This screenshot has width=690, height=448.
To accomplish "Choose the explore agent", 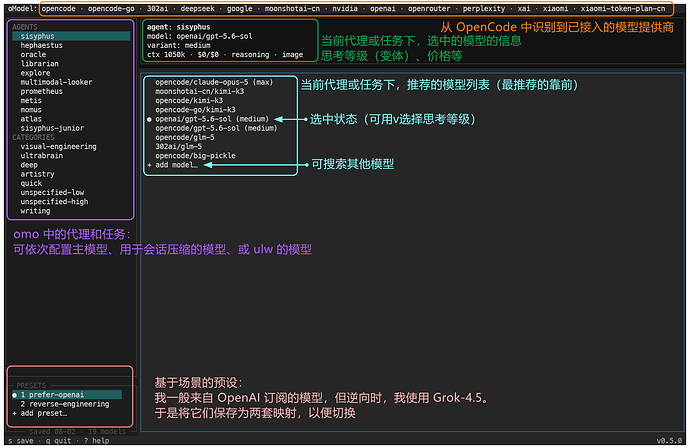I will [35, 73].
